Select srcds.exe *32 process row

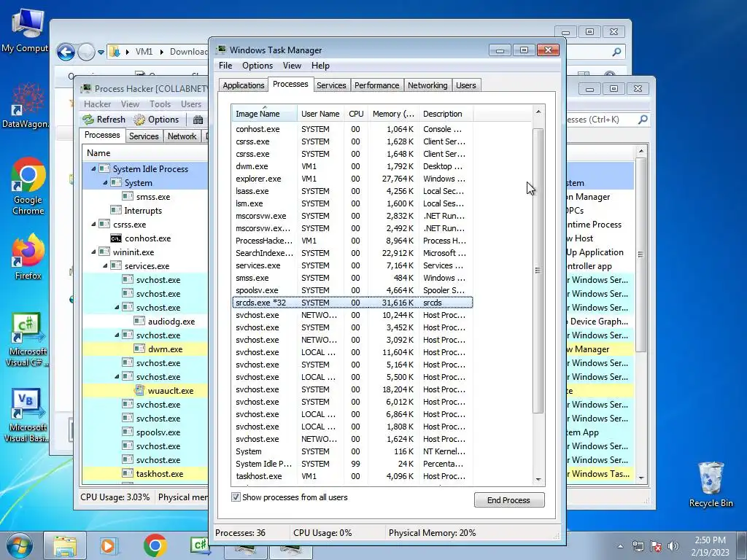[x=352, y=303]
